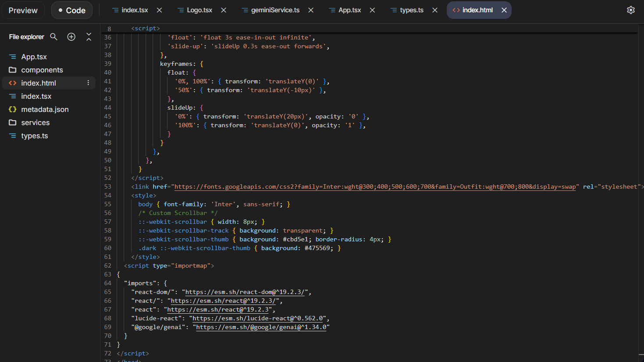This screenshot has width=644, height=362.
Task: Follow the Google Fonts stylesheet URL
Action: click(375, 186)
